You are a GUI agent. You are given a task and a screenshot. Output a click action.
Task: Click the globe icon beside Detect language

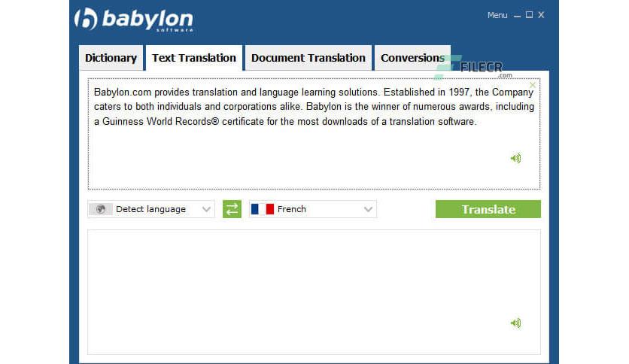[x=101, y=209]
